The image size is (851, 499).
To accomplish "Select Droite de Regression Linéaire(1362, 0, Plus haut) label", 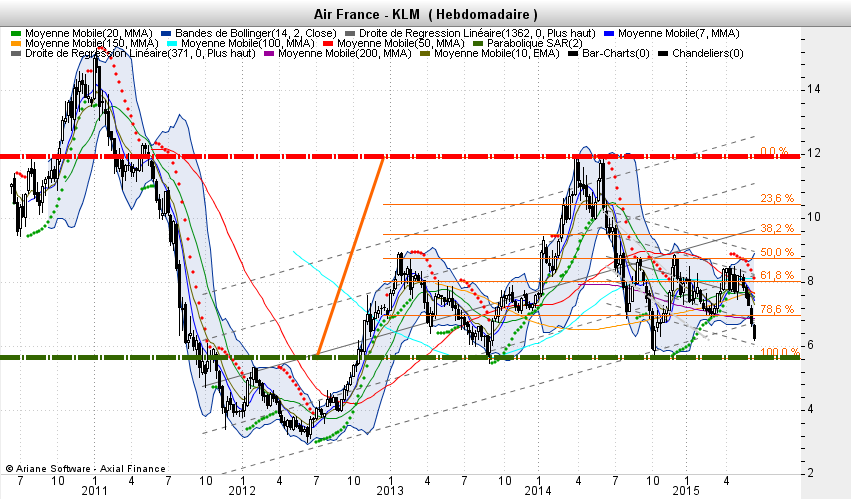I will tap(477, 34).
